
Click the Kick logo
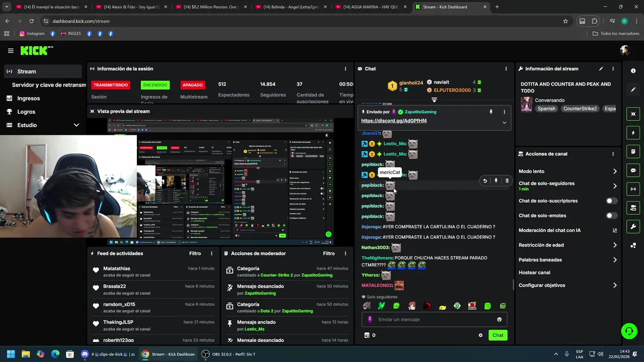tap(36, 50)
